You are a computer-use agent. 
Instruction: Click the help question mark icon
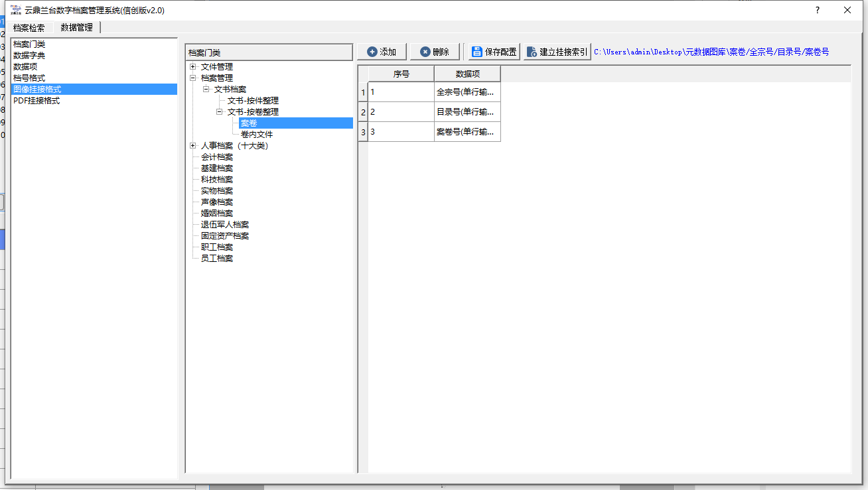click(817, 10)
